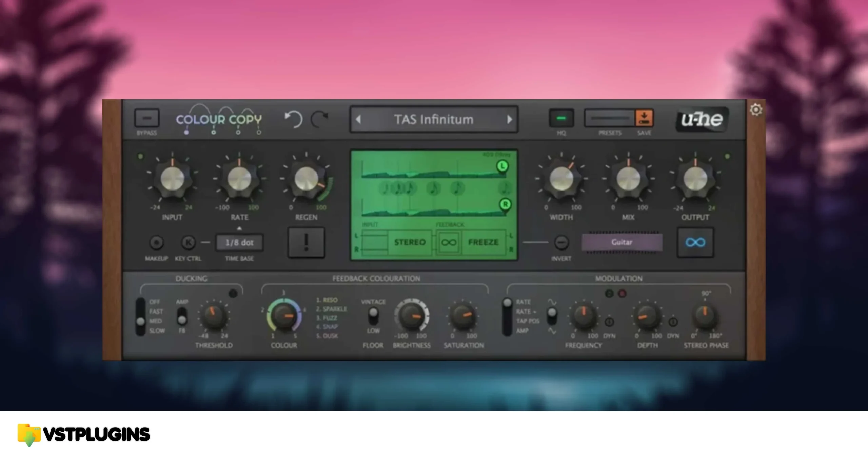Select the 5. DUSK colour label
Viewport: 868px width, 460px height.
tap(327, 336)
